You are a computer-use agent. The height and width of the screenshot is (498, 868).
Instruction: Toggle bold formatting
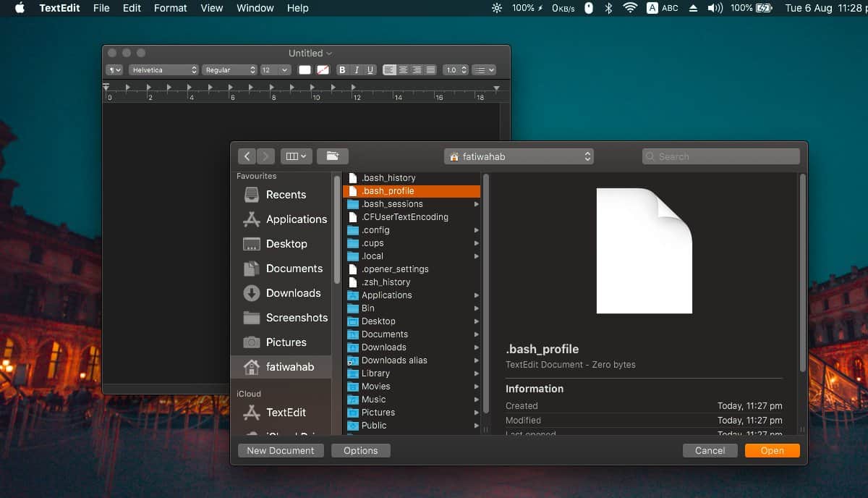click(343, 70)
